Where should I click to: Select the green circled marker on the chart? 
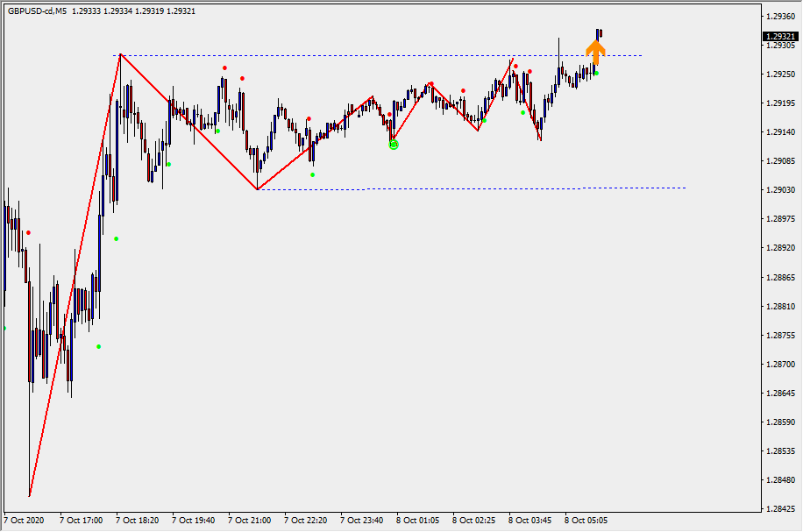coord(394,144)
